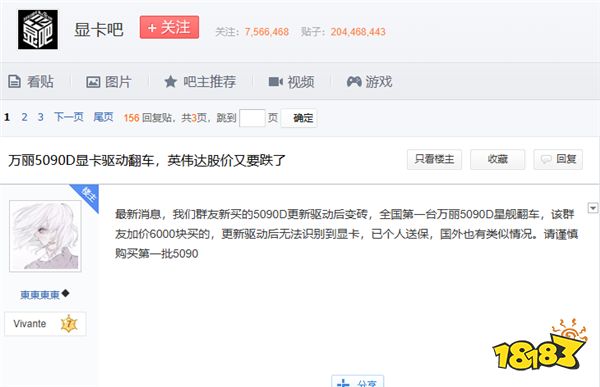Click the speech bubble icon in 回复
This screenshot has height=387, width=600.
pos(546,159)
